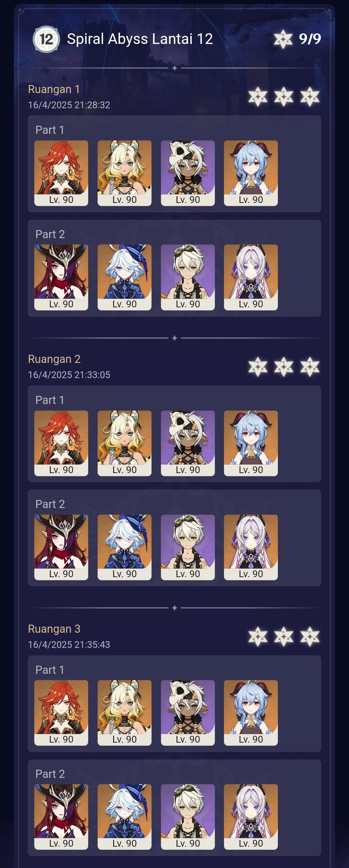Select lavender-haired character in Ruangan 3 Part 2
The image size is (349, 868).
tap(251, 817)
